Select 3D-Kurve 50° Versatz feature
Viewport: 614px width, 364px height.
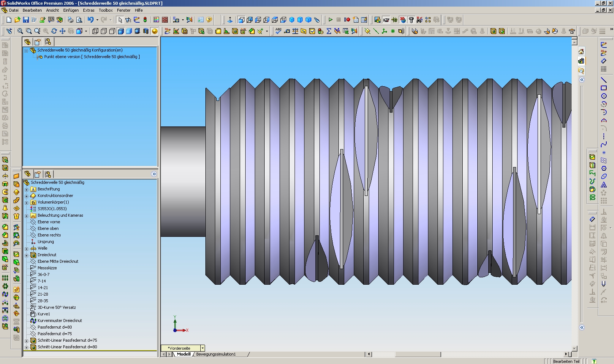(57, 307)
